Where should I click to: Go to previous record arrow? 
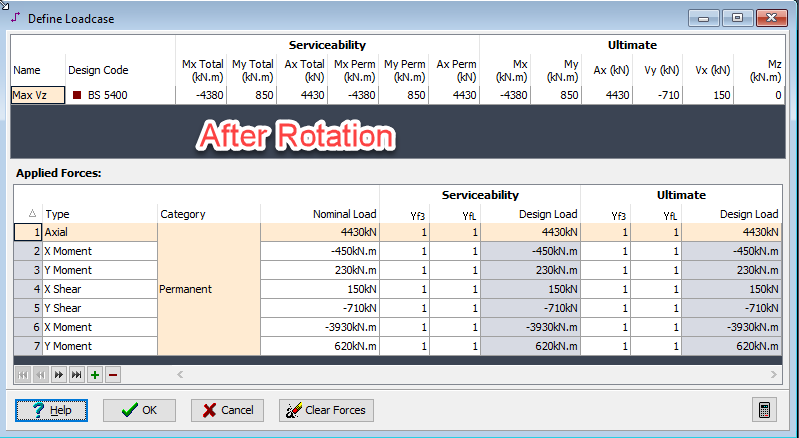(41, 375)
